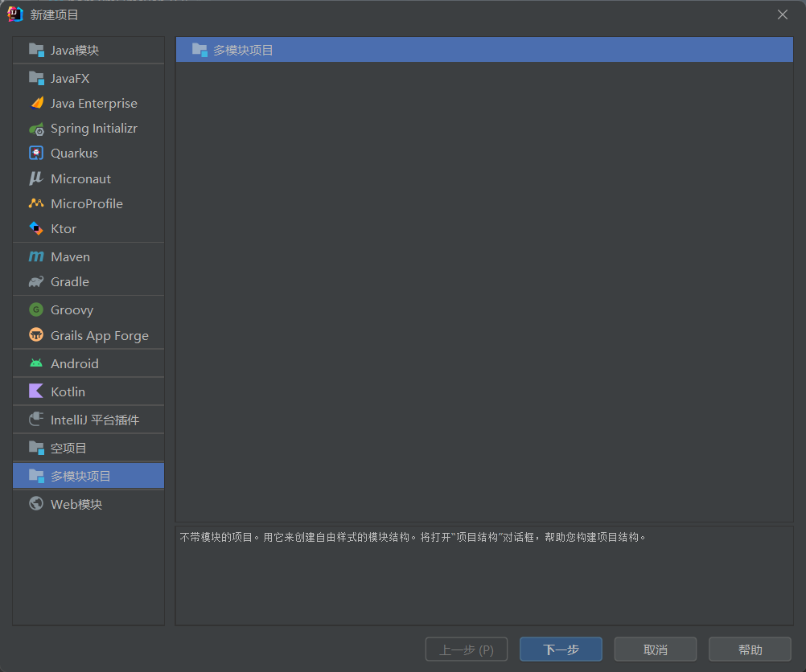
Task: Select the 多模块项目 template text in the right pane
Action: click(x=243, y=50)
